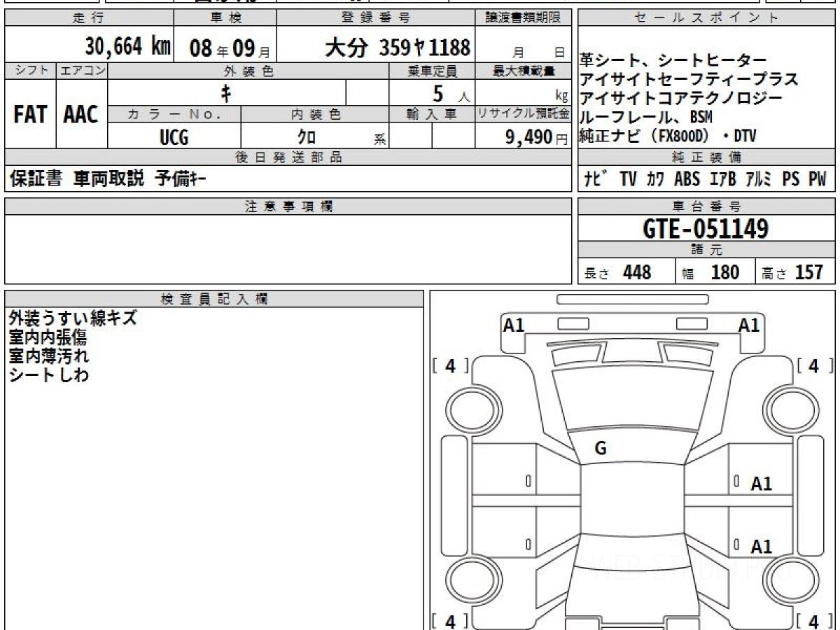The width and height of the screenshot is (840, 630).
Task: Click the A1 mark at top-left of diagram
Action: pyautogui.click(x=514, y=325)
